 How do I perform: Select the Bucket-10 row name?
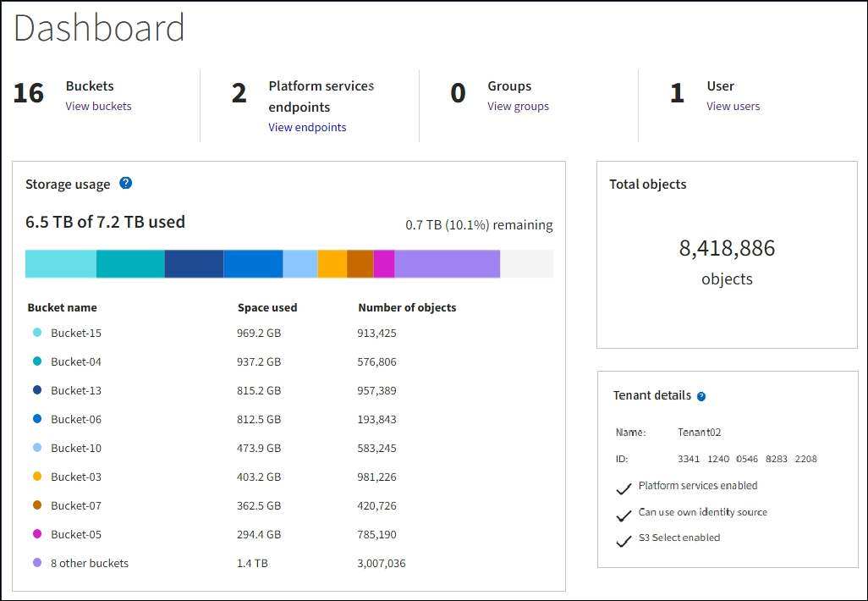point(76,449)
